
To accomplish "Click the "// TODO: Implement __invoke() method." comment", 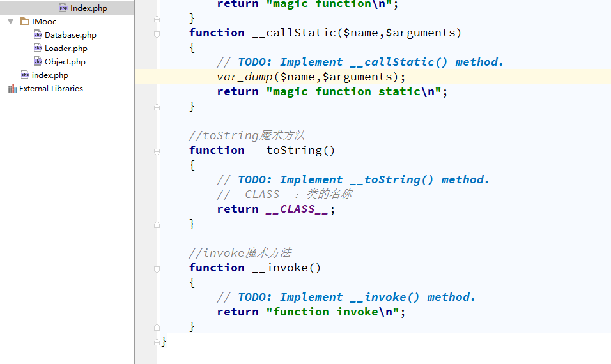I will pyautogui.click(x=346, y=298).
